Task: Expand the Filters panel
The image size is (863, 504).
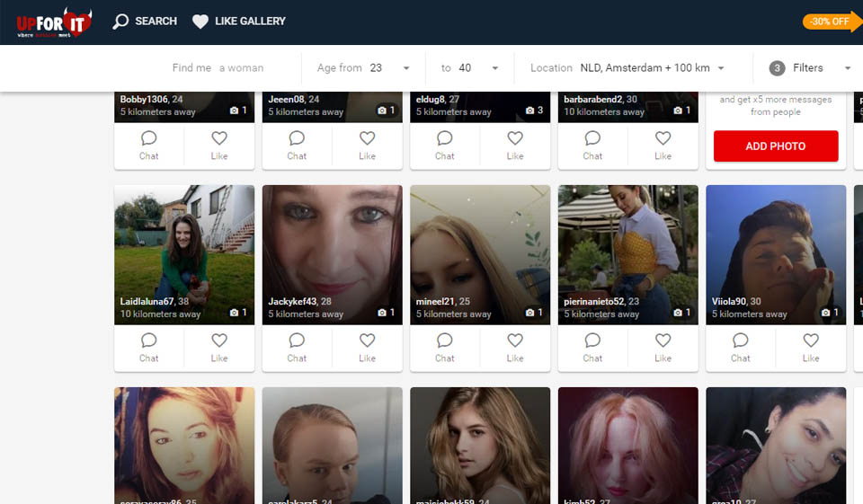Action: coord(809,68)
